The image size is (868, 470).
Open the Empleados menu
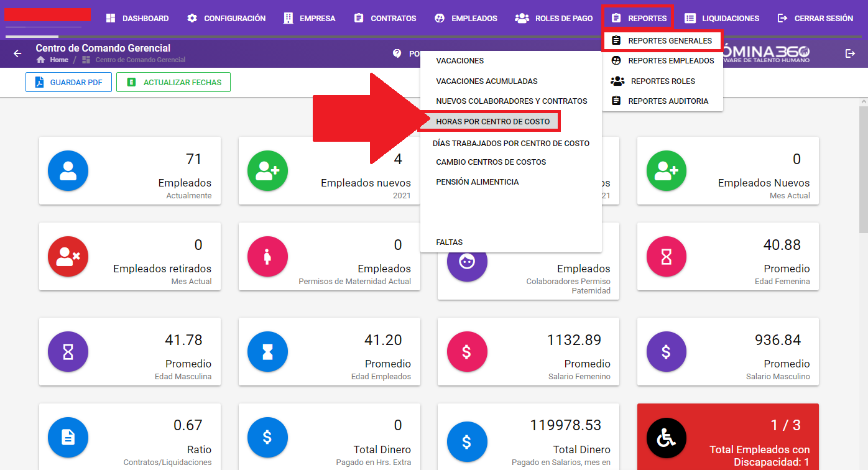(x=466, y=18)
